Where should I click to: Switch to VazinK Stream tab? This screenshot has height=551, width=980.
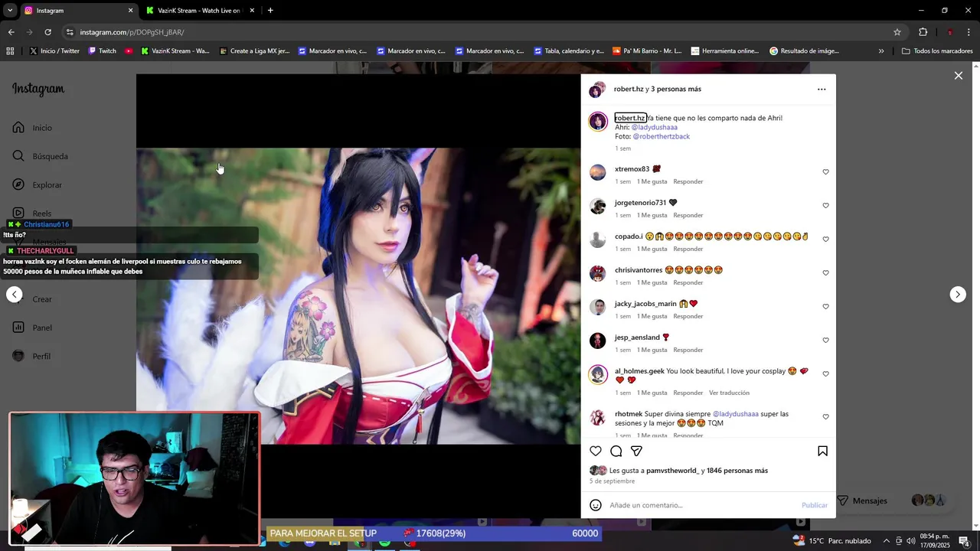tap(199, 11)
